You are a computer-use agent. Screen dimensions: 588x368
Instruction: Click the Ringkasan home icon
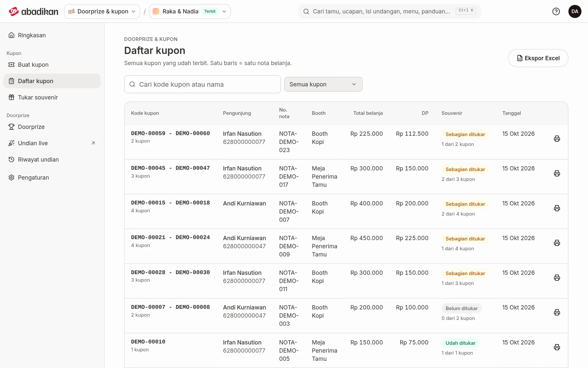tap(11, 35)
